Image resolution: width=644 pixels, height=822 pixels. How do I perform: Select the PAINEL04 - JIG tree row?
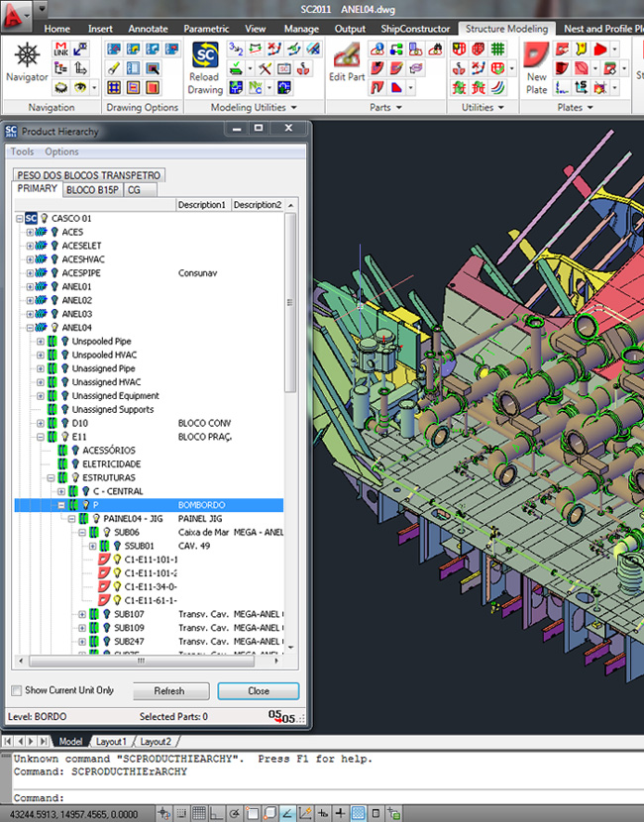coord(150,519)
